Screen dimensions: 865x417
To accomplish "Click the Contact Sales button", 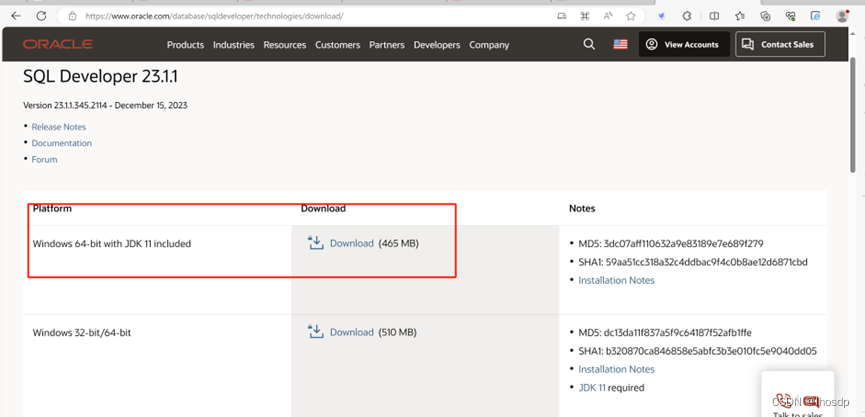I will [780, 44].
